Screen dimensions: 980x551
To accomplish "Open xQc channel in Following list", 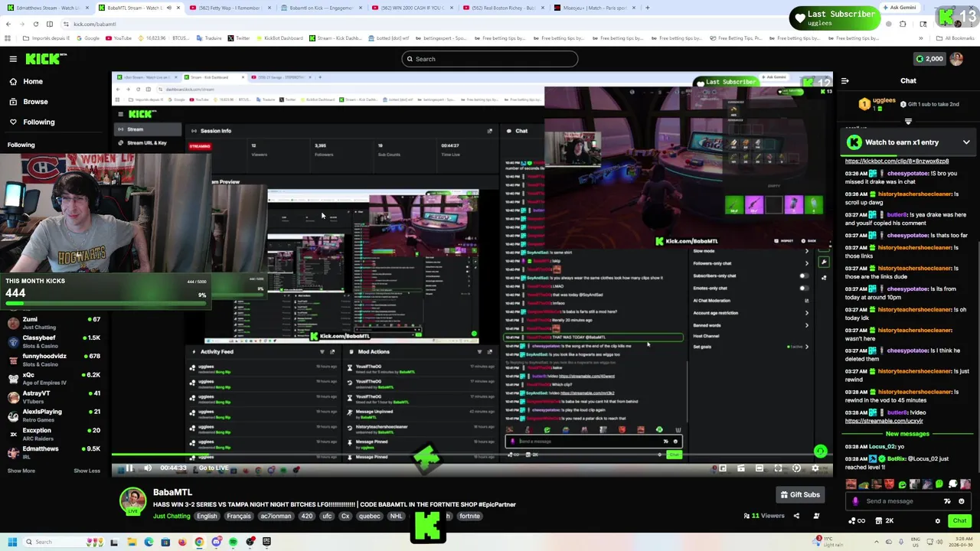I will point(53,378).
